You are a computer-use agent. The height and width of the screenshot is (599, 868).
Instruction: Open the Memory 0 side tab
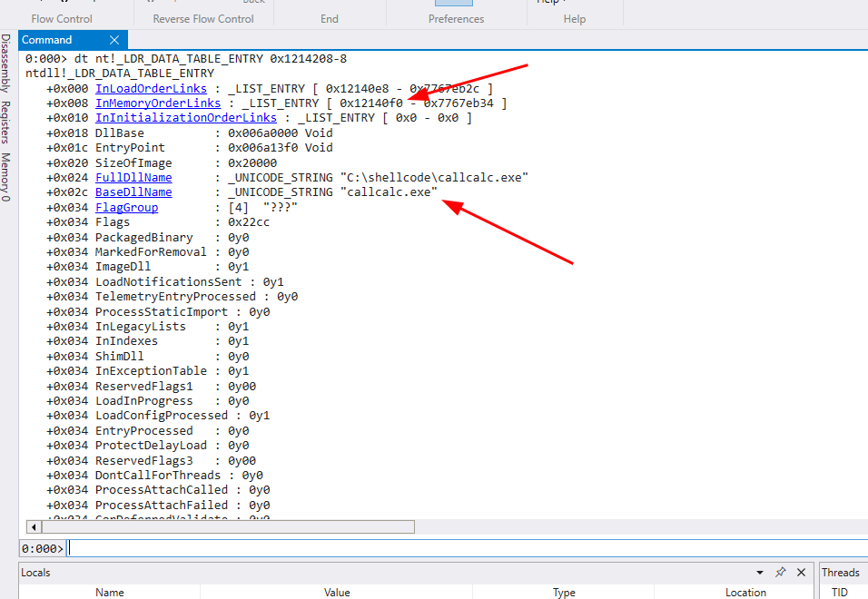[x=6, y=177]
